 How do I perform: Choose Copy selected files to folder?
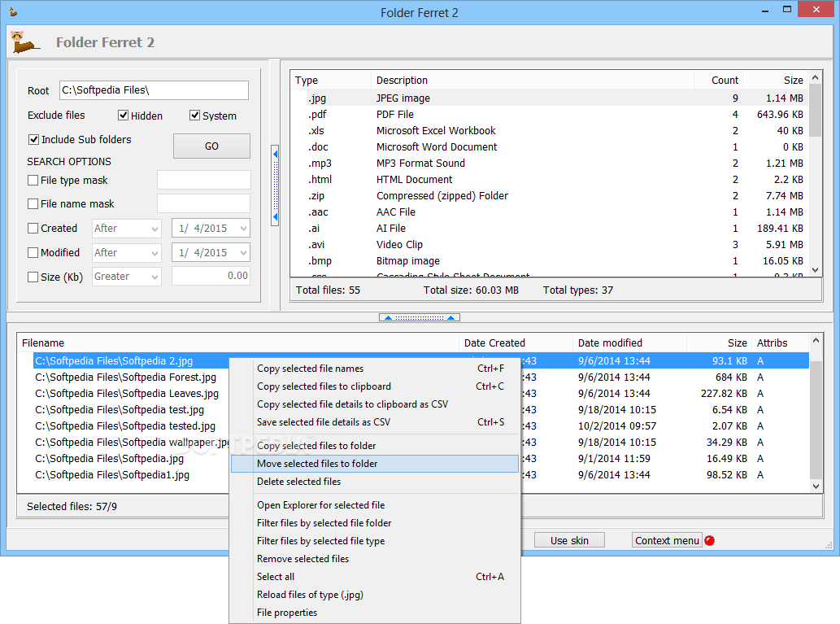pyautogui.click(x=375, y=446)
